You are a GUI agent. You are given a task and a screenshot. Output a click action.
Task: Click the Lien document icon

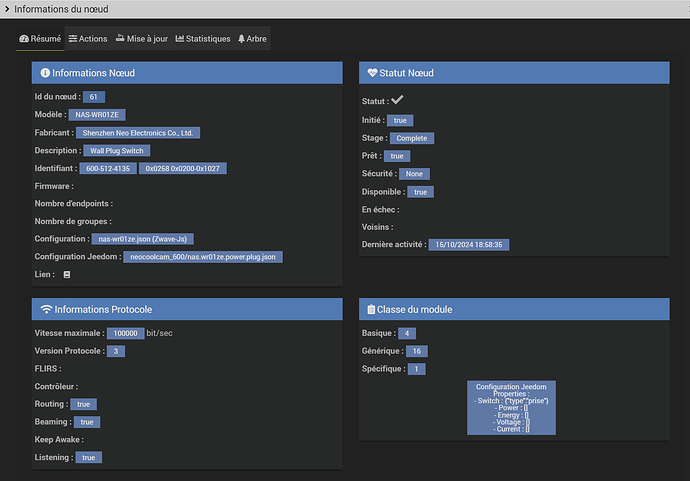click(x=67, y=274)
